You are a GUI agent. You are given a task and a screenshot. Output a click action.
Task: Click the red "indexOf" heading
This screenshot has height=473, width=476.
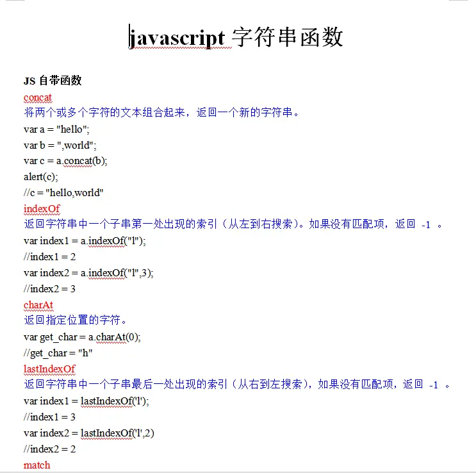(42, 209)
